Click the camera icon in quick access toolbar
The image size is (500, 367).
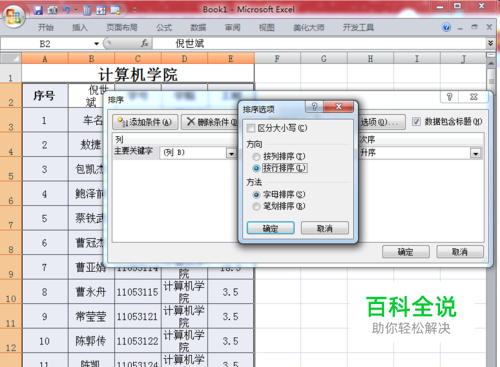tap(52, 10)
